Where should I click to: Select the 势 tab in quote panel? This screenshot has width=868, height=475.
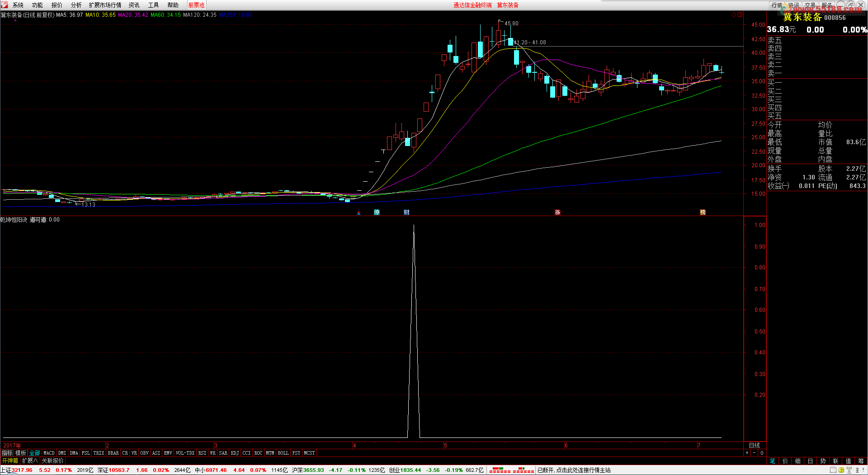click(823, 461)
